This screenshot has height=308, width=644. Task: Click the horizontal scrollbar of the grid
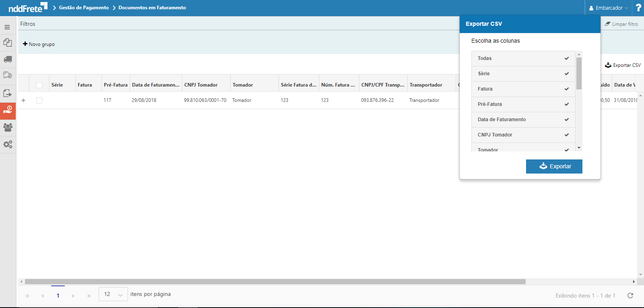click(275, 282)
